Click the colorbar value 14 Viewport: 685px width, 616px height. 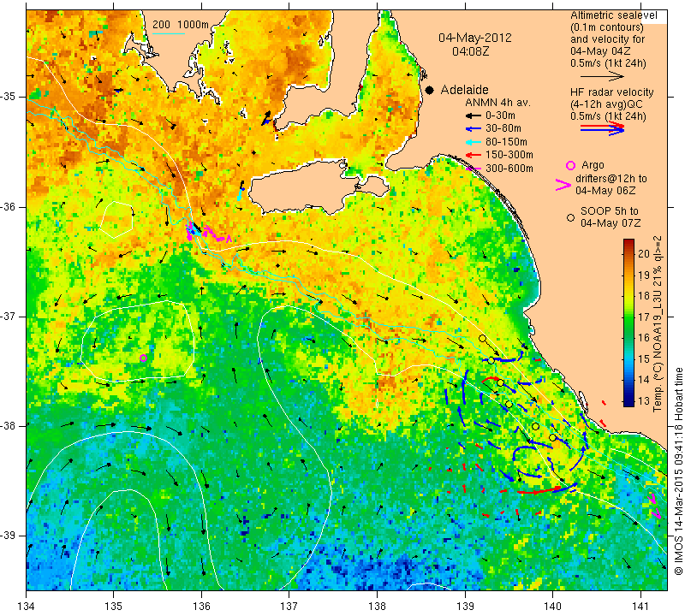tap(644, 380)
